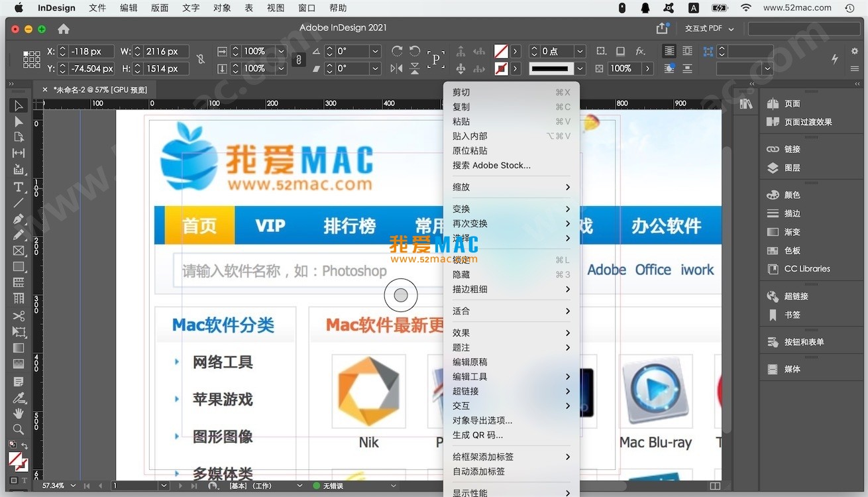Click the flip vertical icon
This screenshot has height=497, width=868.
[x=415, y=68]
